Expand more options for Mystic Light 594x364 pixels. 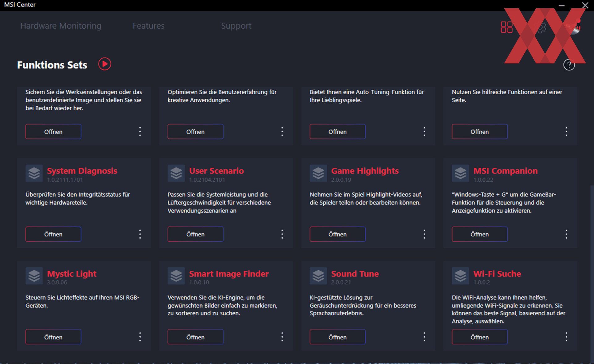140,337
